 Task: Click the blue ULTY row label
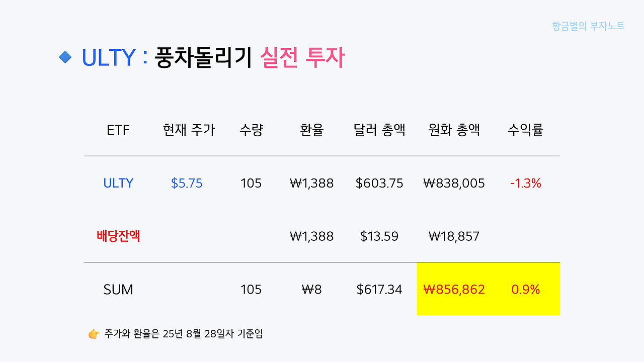coord(118,184)
